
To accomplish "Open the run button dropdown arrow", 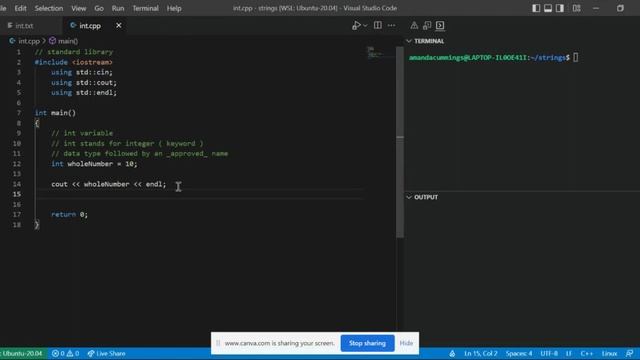I will (365, 25).
